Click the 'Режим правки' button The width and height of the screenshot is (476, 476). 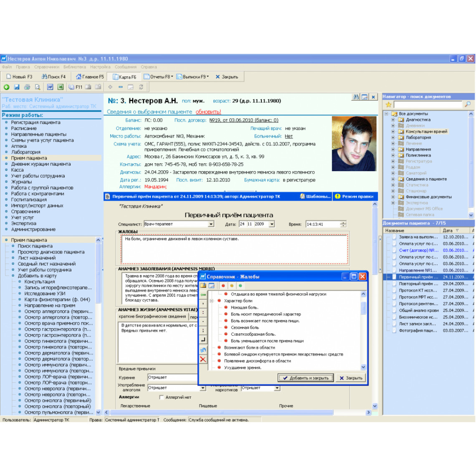354,196
